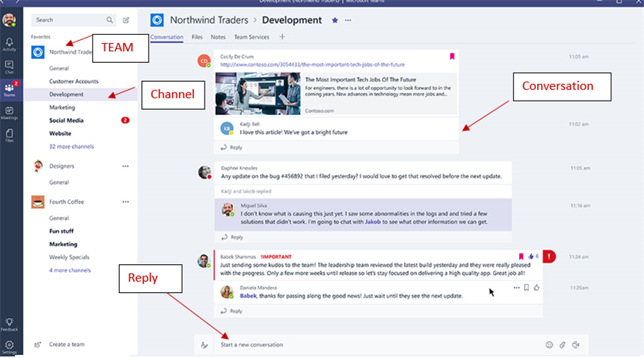Image resolution: width=644 pixels, height=358 pixels.
Task: Open more options on Daniela Mandera's reply
Action: 516,288
